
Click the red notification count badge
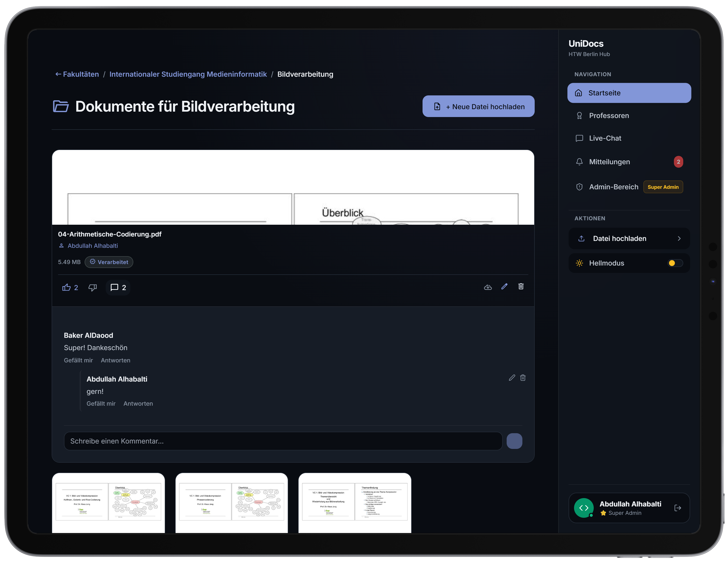coord(678,162)
